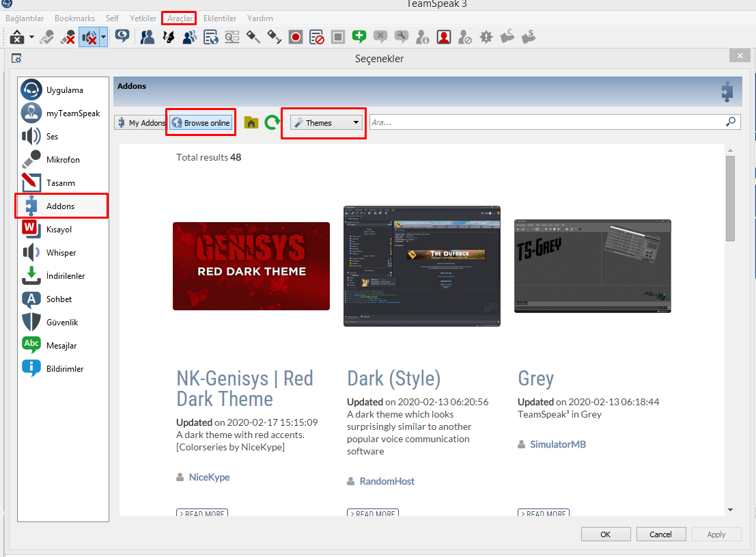
Task: Open the Yetkiler menu
Action: (x=143, y=18)
